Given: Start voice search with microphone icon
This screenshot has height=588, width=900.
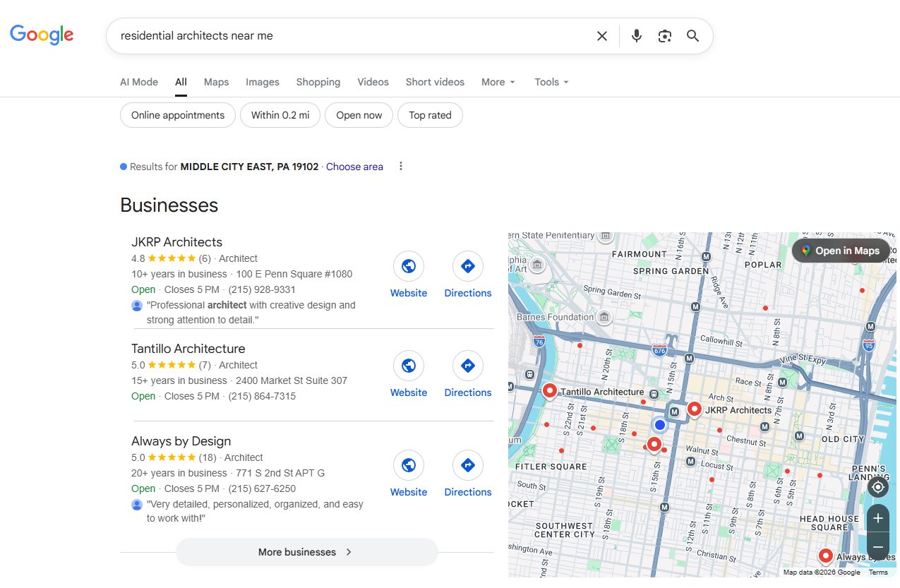Looking at the screenshot, I should [x=636, y=36].
